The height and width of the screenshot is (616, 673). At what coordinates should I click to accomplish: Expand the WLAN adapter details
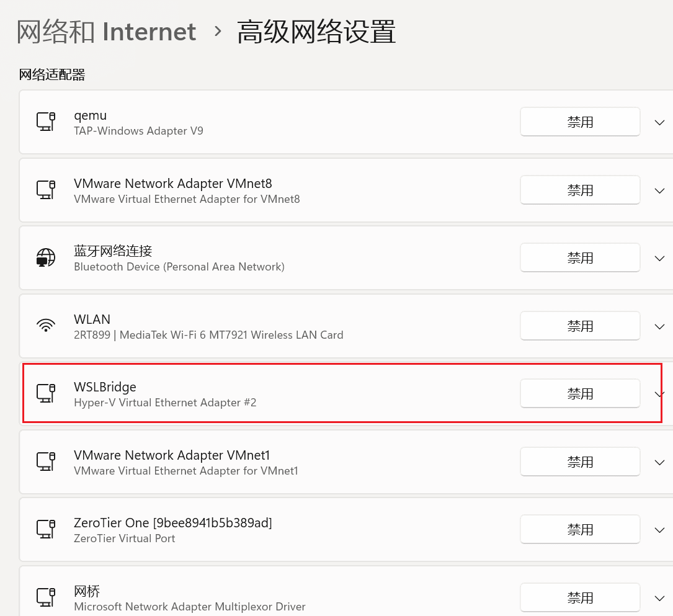659,326
